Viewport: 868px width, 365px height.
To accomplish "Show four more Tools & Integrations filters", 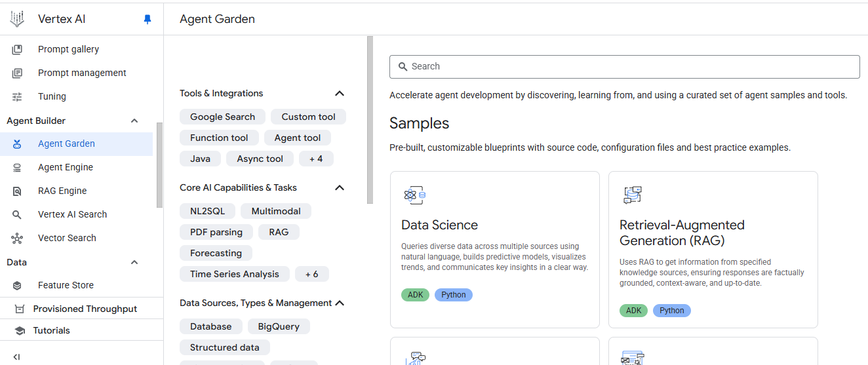I will pyautogui.click(x=316, y=159).
